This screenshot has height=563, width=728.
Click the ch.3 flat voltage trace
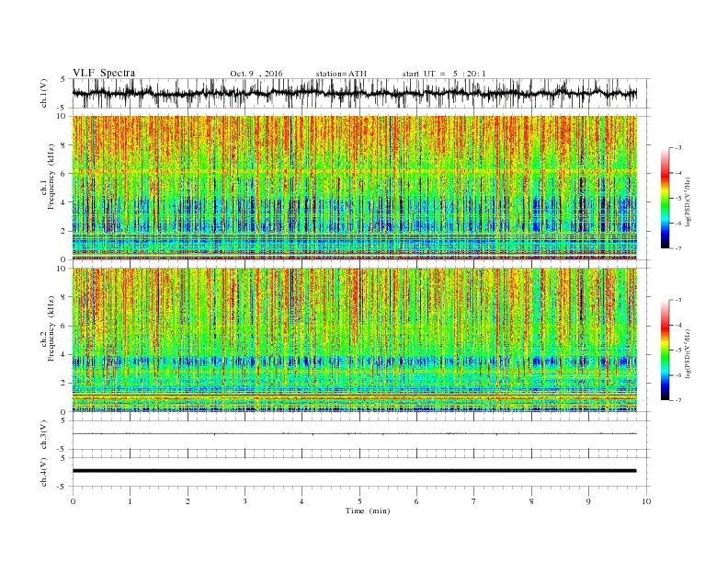click(x=354, y=434)
